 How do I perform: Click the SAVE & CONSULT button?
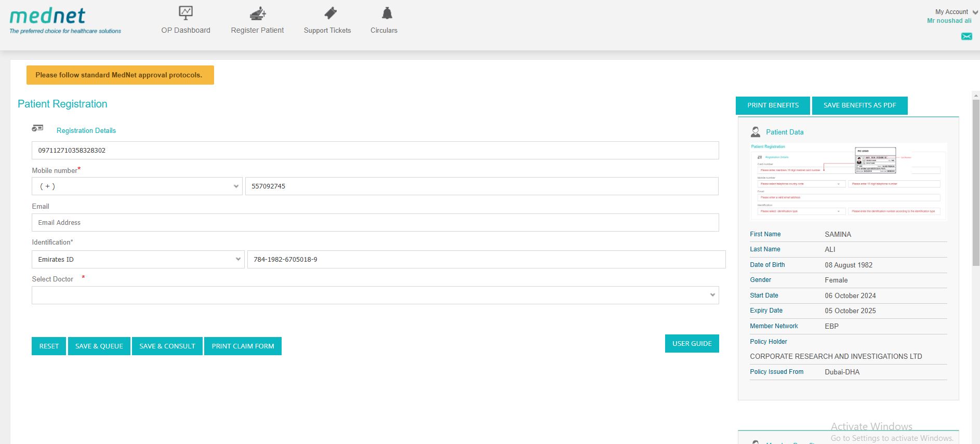[x=167, y=346]
